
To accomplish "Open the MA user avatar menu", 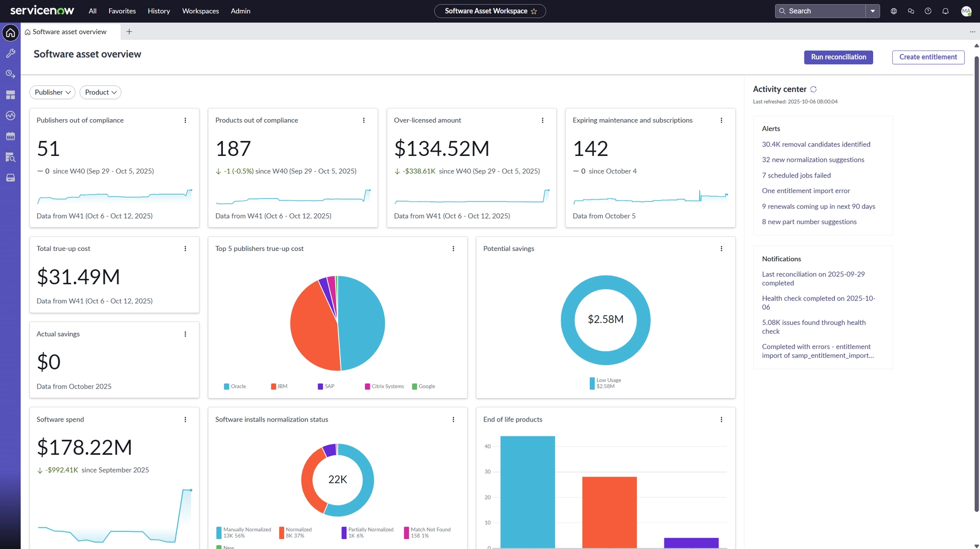I will (x=966, y=11).
